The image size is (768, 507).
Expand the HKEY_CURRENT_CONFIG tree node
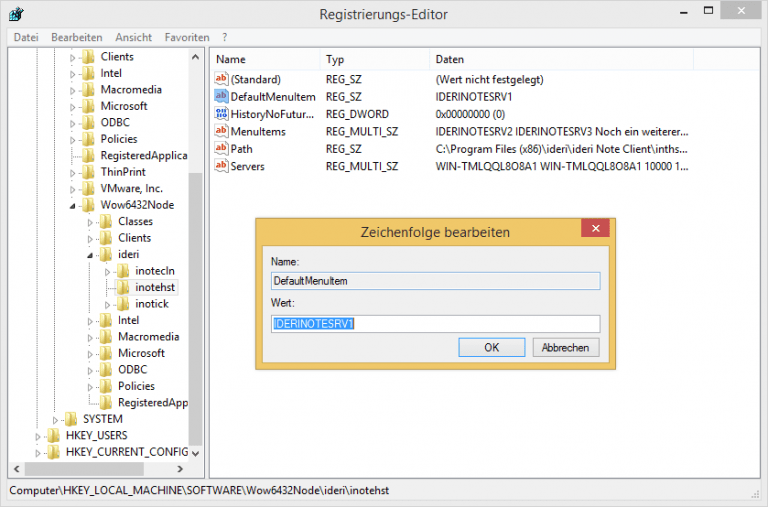pyautogui.click(x=38, y=453)
